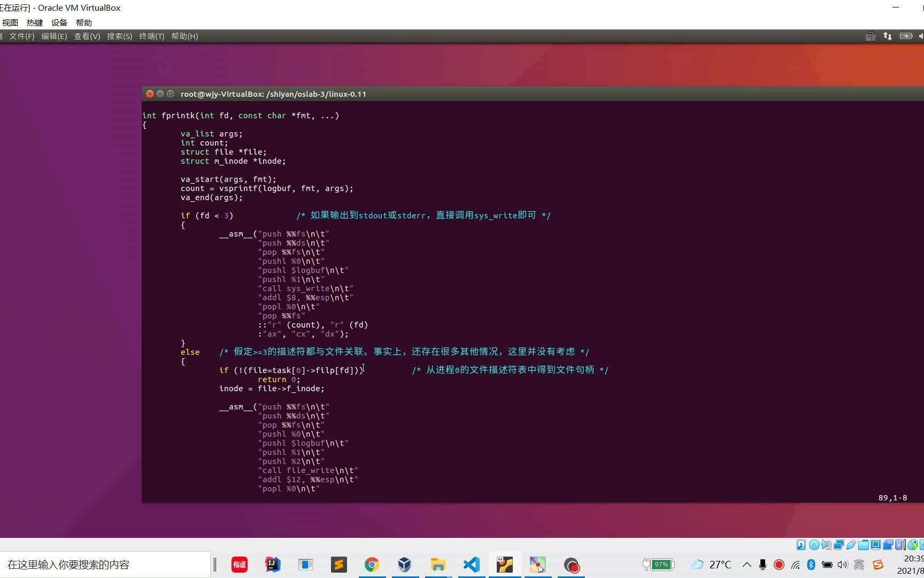Image resolution: width=924 pixels, height=578 pixels.
Task: Open the 编辑(E) terminal menu
Action: [54, 36]
